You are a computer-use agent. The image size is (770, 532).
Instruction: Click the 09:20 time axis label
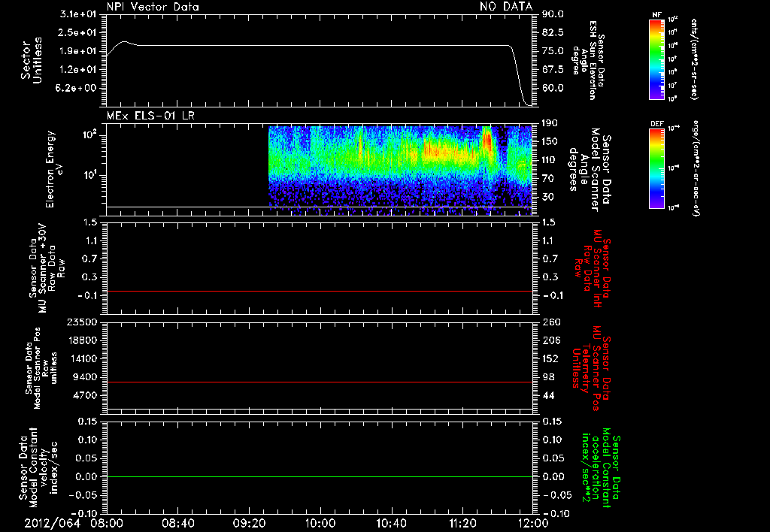point(249,523)
